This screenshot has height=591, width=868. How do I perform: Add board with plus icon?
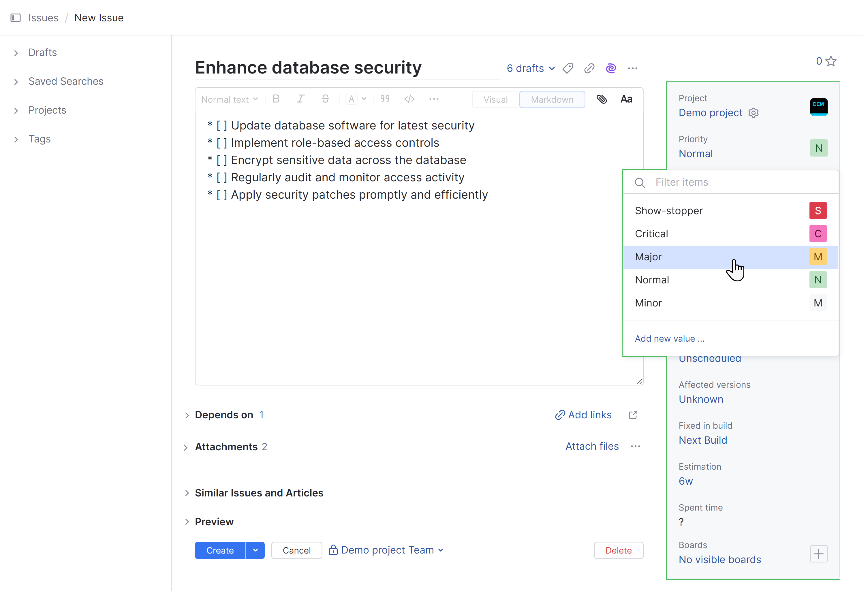(818, 554)
